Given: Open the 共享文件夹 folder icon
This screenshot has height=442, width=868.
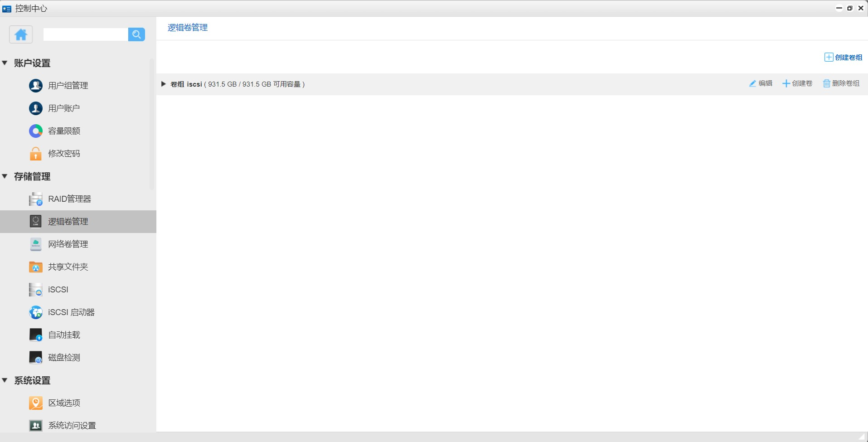Looking at the screenshot, I should (35, 267).
